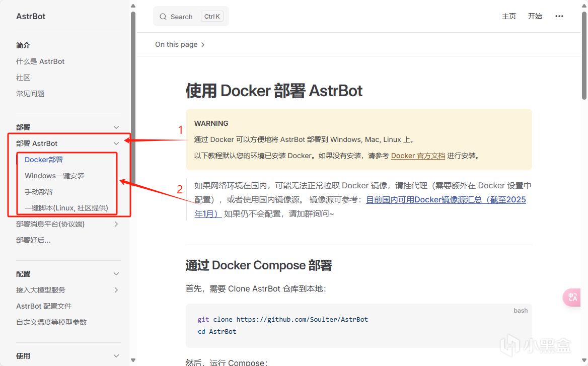Collapse the 配置 section chevron

click(x=116, y=274)
